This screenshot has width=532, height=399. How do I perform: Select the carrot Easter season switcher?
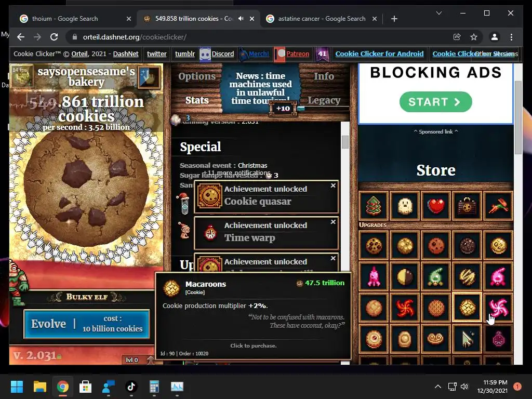[498, 206]
